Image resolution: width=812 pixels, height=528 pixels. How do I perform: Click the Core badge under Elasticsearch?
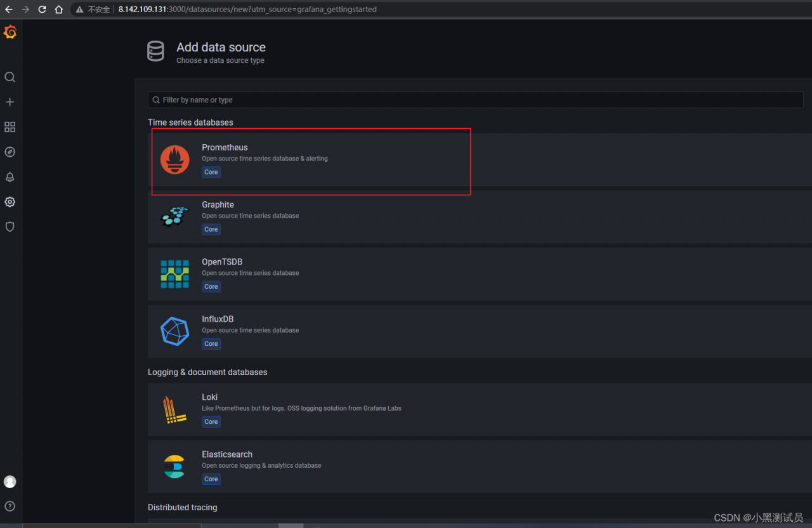211,478
